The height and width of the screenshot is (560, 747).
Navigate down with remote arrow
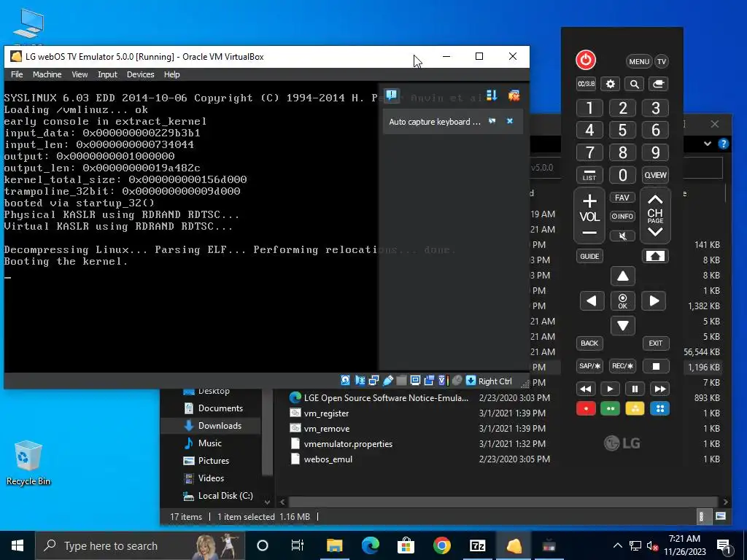pyautogui.click(x=623, y=326)
